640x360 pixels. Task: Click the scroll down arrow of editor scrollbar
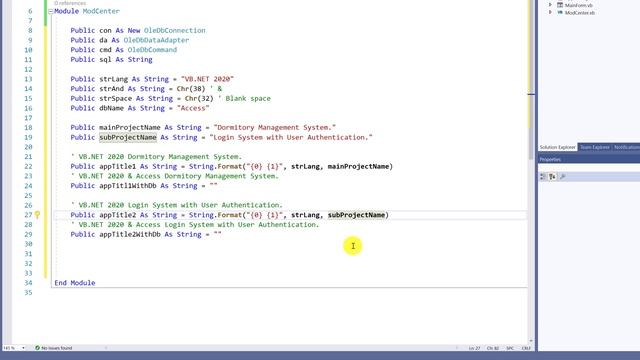pos(531,341)
